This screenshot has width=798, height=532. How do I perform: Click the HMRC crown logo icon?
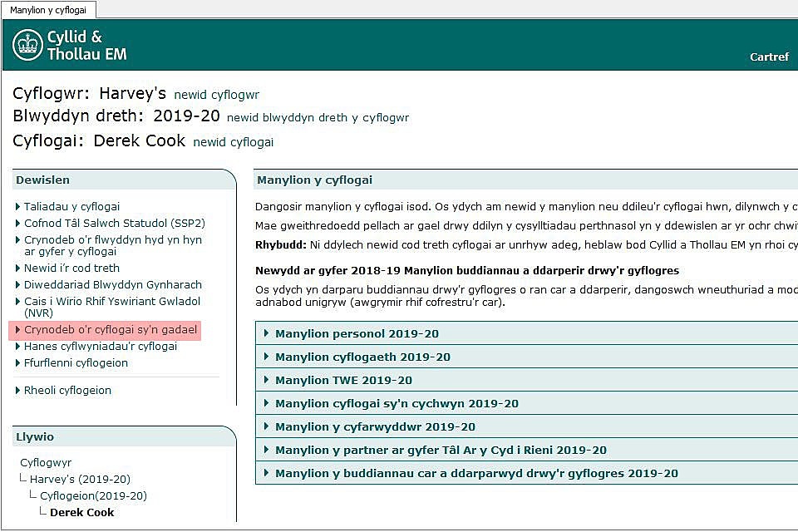(x=27, y=45)
